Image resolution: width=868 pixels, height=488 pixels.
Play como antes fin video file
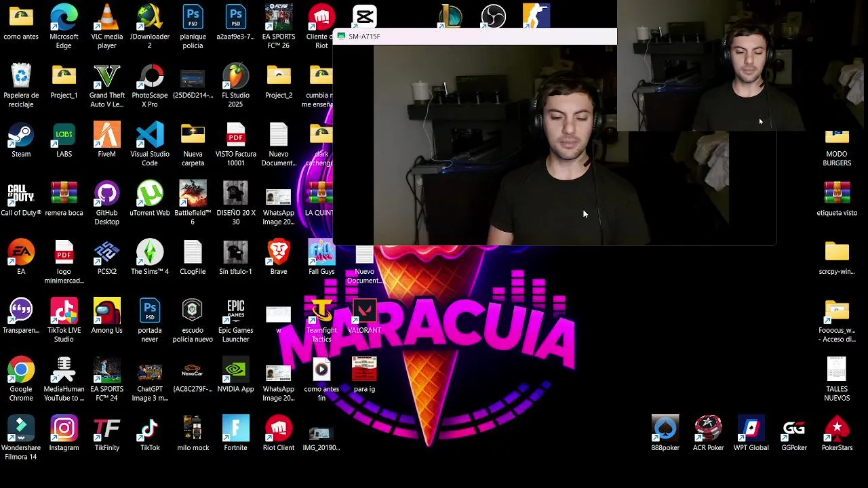click(321, 379)
